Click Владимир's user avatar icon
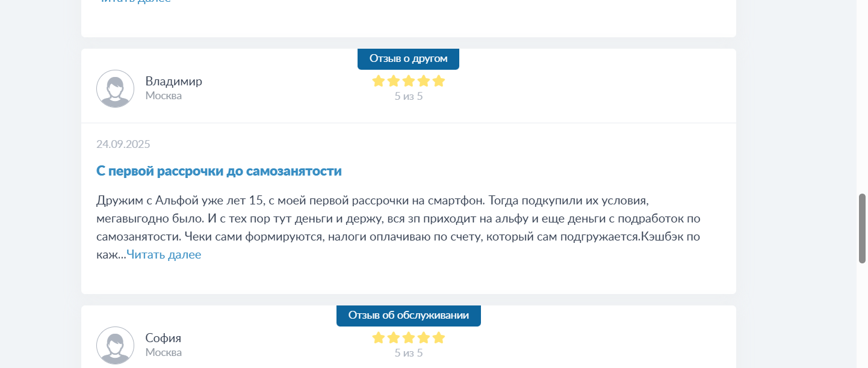 pyautogui.click(x=115, y=89)
